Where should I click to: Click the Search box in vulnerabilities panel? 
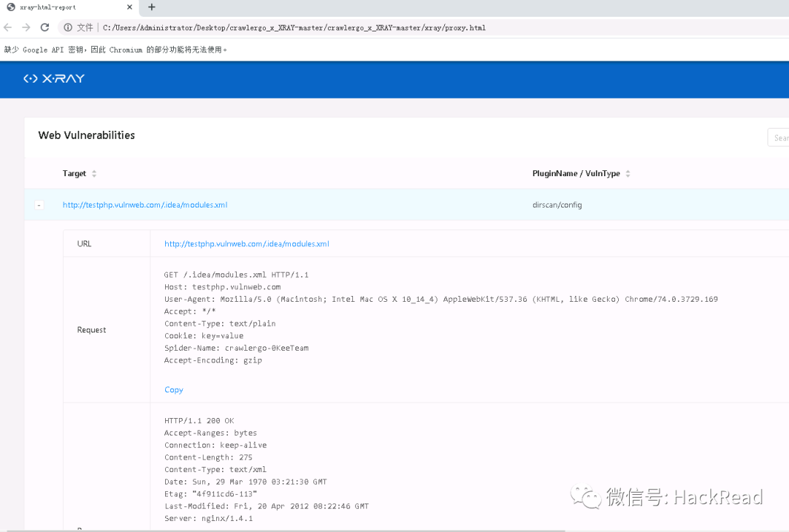click(x=779, y=137)
